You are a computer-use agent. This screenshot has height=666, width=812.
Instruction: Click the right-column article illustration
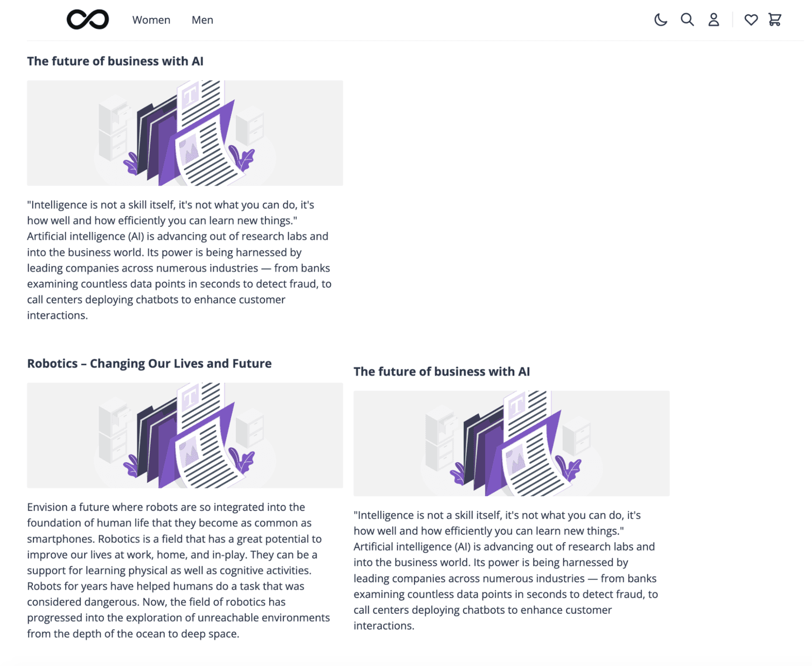[512, 443]
